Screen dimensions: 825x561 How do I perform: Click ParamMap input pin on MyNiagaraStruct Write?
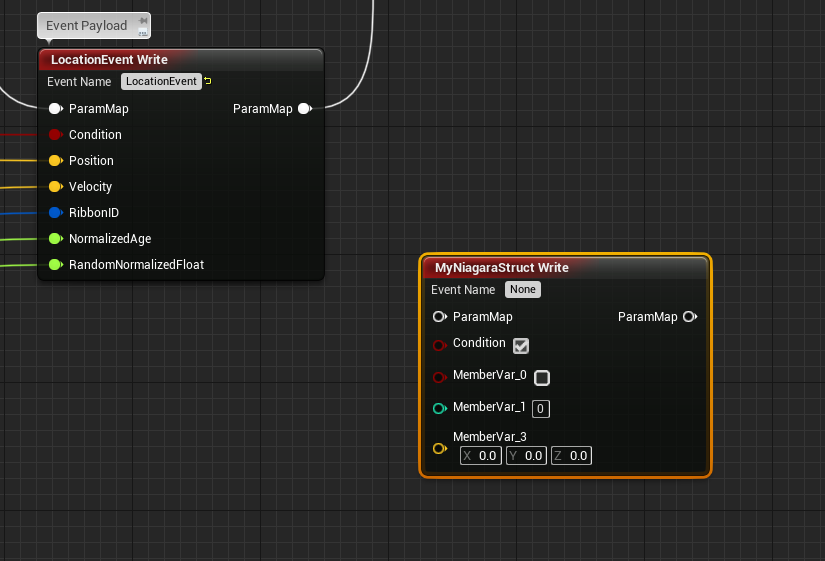[x=440, y=317]
